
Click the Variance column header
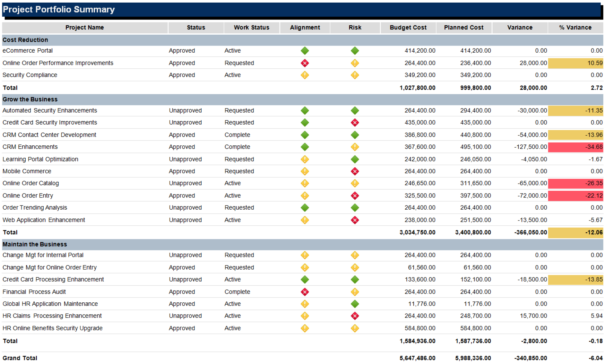520,28
